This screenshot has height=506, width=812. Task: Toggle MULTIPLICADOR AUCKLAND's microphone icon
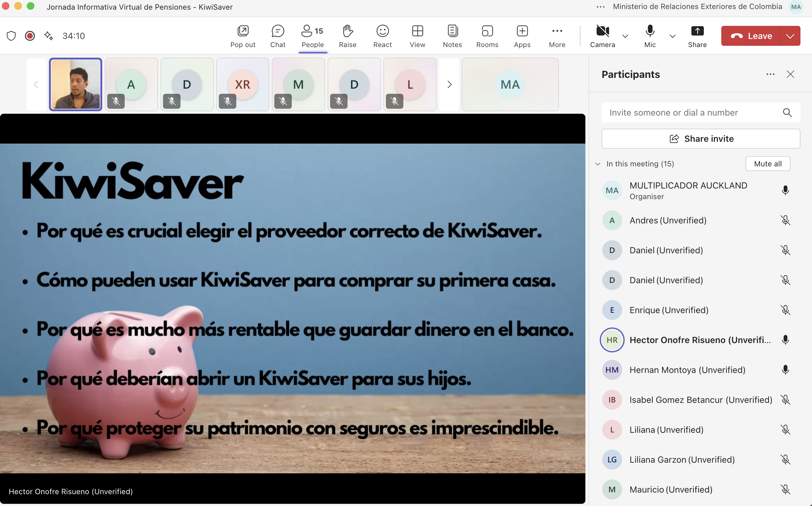(785, 190)
